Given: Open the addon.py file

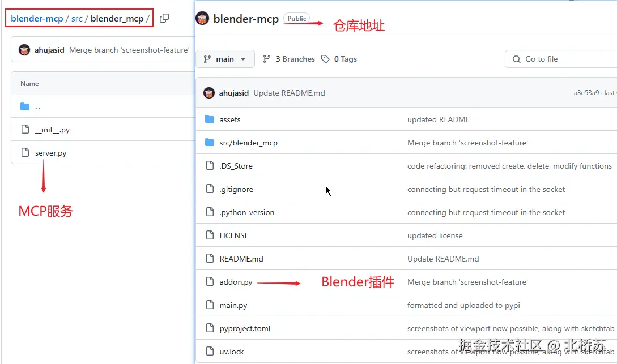Looking at the screenshot, I should pos(236,282).
